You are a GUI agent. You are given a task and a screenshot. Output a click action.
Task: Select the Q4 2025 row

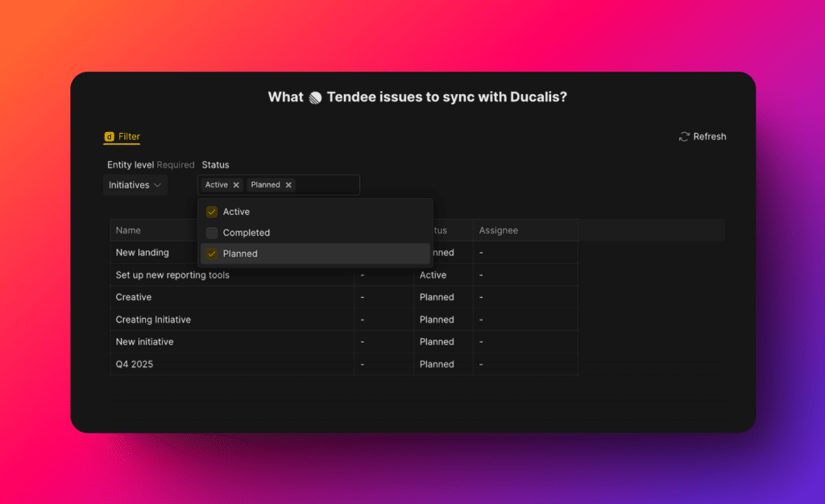(135, 364)
